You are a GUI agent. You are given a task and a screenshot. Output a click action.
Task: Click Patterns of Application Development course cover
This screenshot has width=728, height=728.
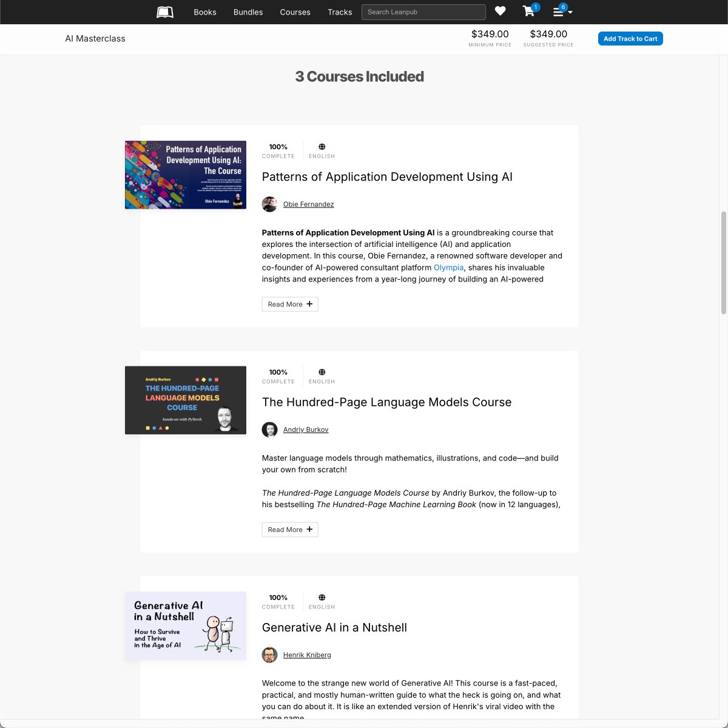click(186, 175)
